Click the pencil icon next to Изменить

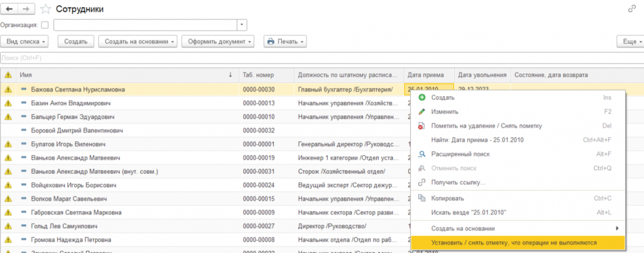pyautogui.click(x=421, y=112)
